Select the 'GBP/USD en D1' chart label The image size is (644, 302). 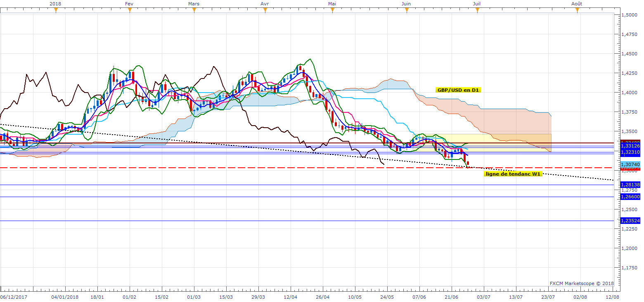458,90
